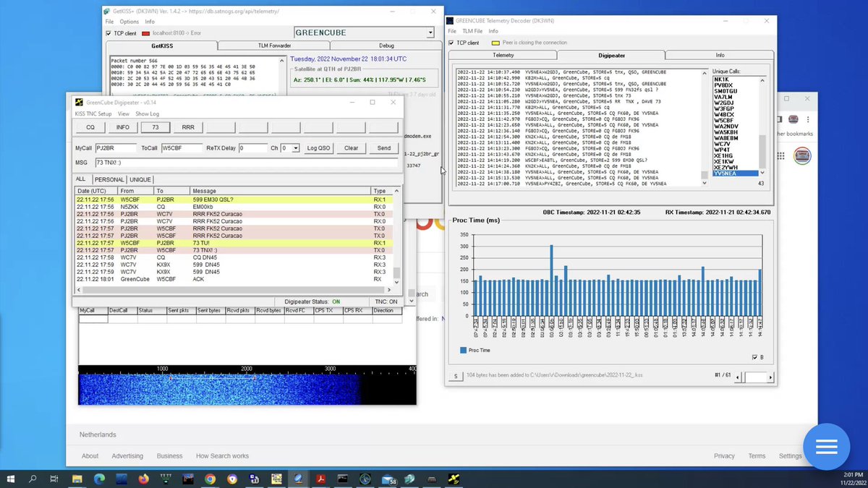Screen dimensions: 868x488
Task: Toggle TCP client checkbox in Telemetry Decoder
Action: pos(452,43)
